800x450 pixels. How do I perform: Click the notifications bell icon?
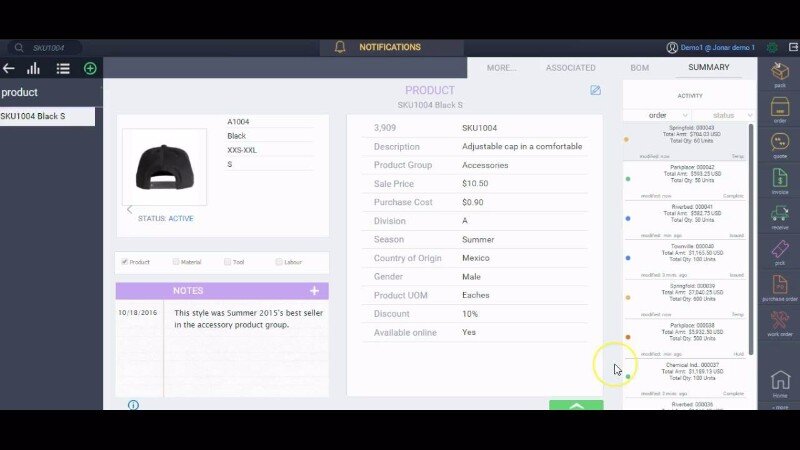pyautogui.click(x=340, y=47)
